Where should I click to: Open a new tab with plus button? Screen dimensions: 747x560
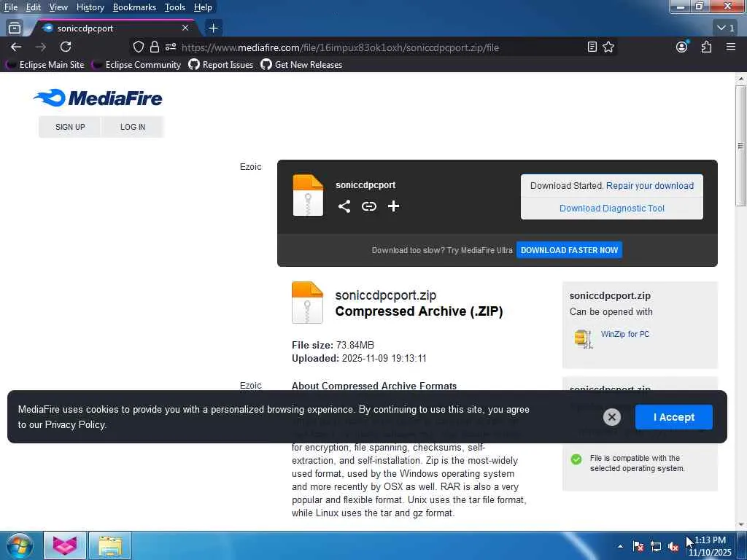tap(214, 28)
